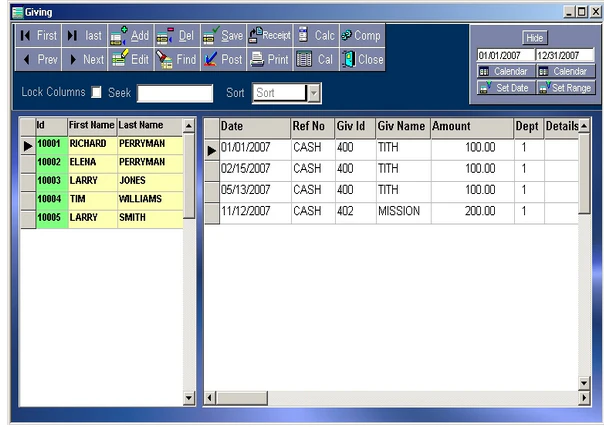Click First Name column header
The width and height of the screenshot is (604, 427).
point(92,127)
